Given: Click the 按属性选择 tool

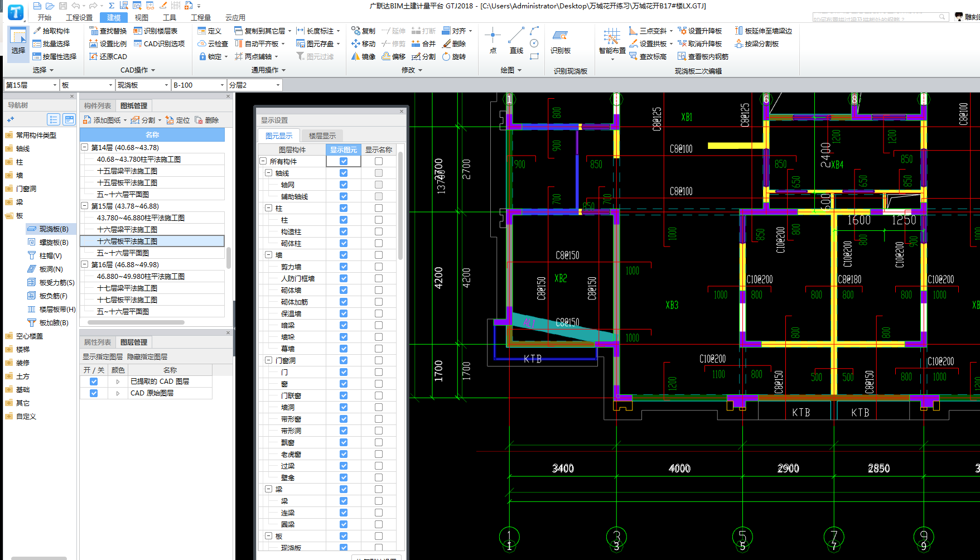Looking at the screenshot, I should (54, 56).
